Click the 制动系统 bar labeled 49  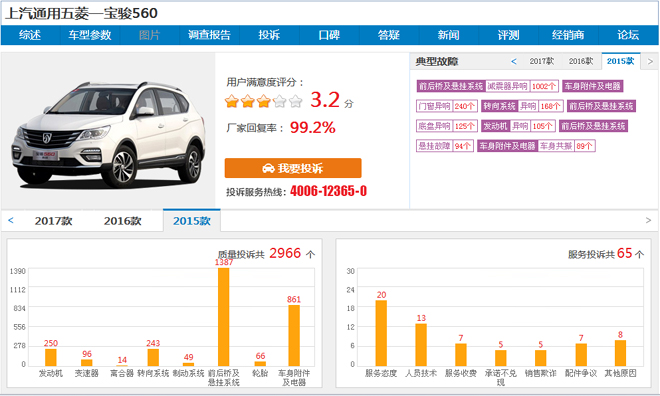pyautogui.click(x=188, y=364)
